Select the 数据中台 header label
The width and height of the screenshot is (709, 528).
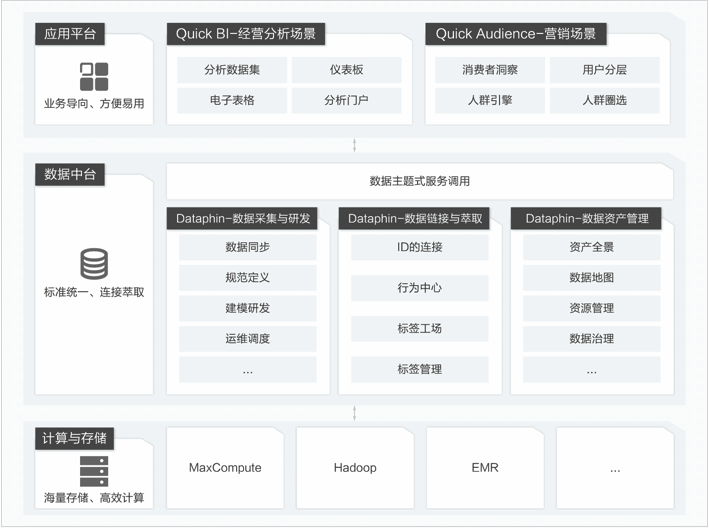coord(70,174)
